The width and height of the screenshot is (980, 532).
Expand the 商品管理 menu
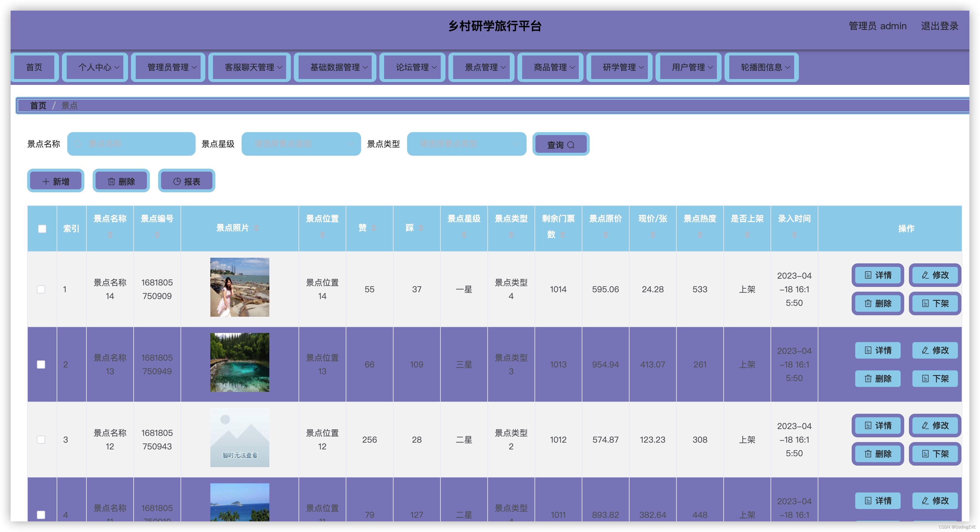tap(550, 67)
